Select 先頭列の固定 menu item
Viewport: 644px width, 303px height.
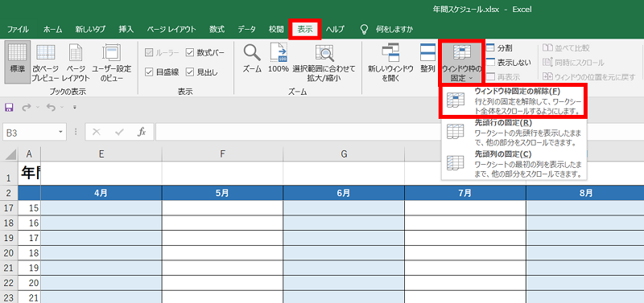coord(514,164)
